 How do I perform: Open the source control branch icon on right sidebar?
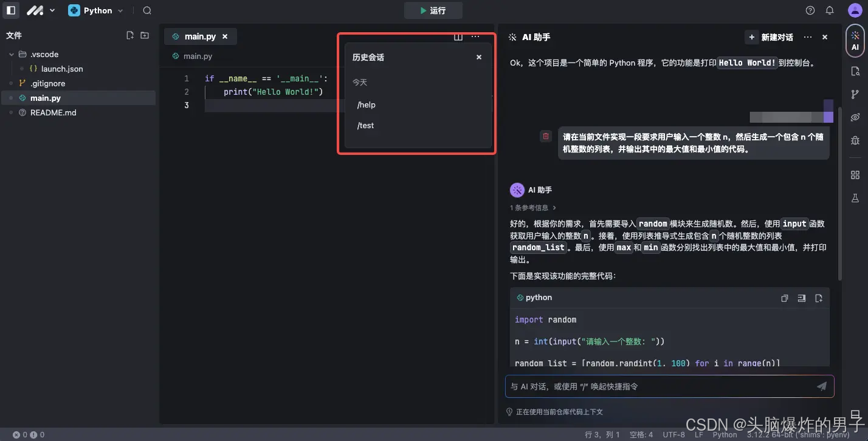(x=855, y=93)
